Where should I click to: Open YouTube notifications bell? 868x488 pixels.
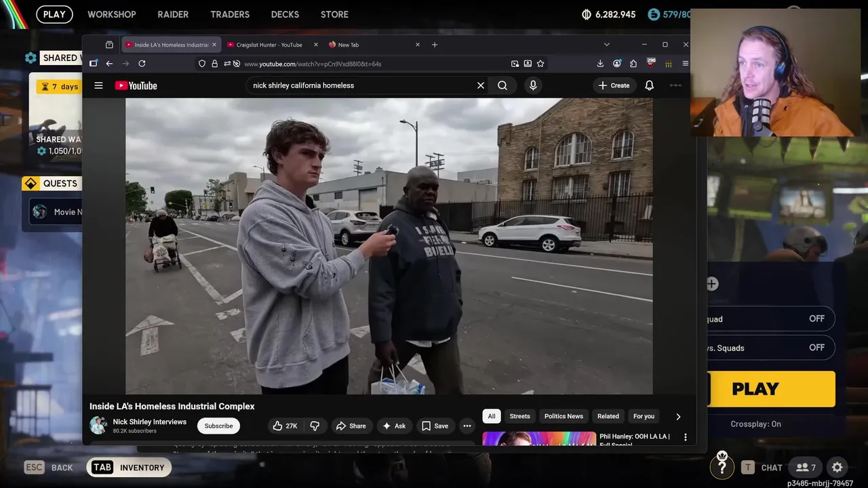pos(649,85)
